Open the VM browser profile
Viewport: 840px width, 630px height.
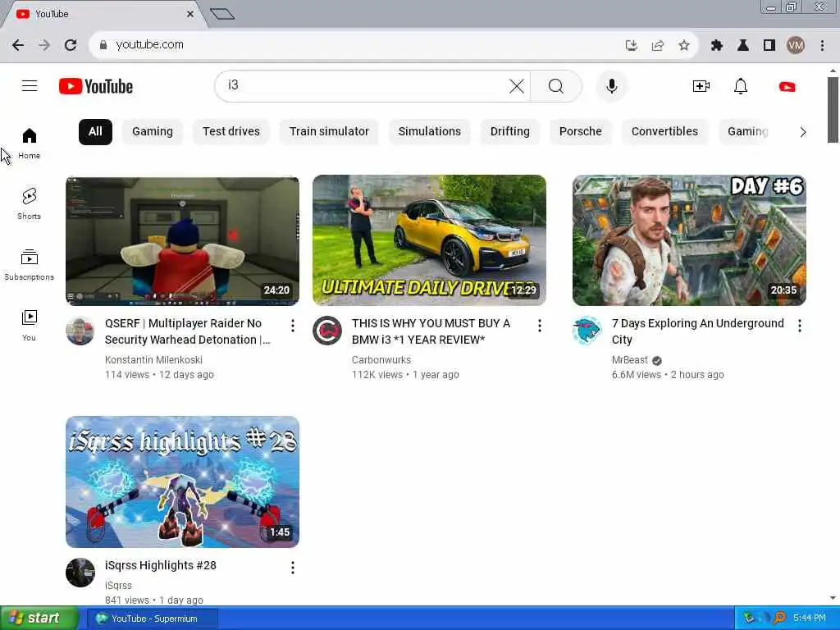[796, 46]
